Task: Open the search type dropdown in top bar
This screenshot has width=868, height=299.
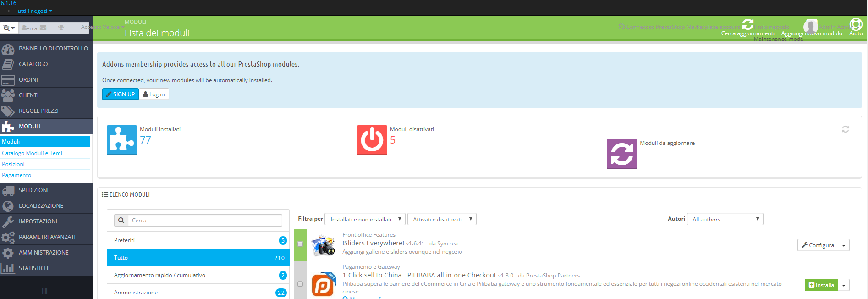Action: click(9, 28)
